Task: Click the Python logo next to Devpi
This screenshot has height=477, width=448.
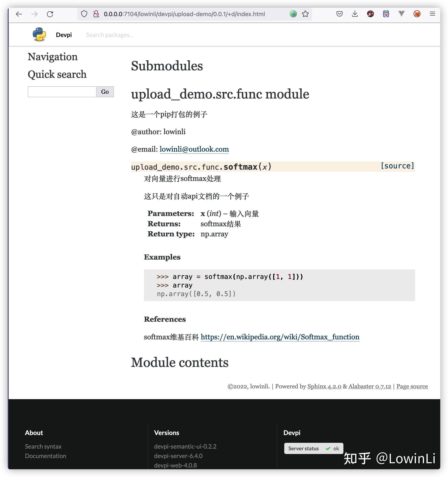Action: pos(40,34)
